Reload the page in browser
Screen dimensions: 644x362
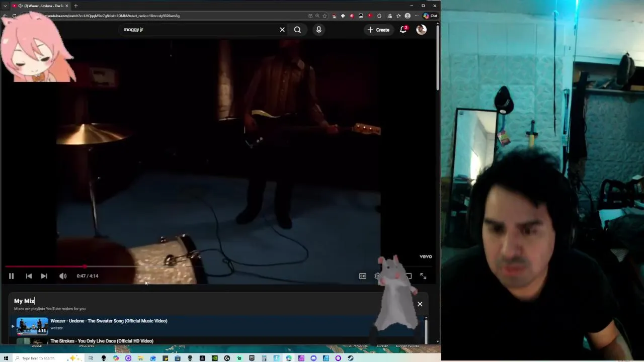click(x=14, y=16)
